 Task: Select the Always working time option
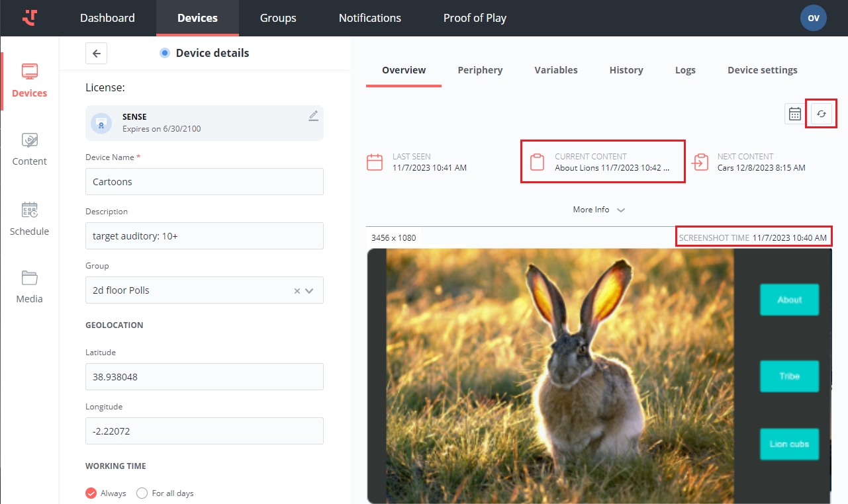[x=91, y=493]
